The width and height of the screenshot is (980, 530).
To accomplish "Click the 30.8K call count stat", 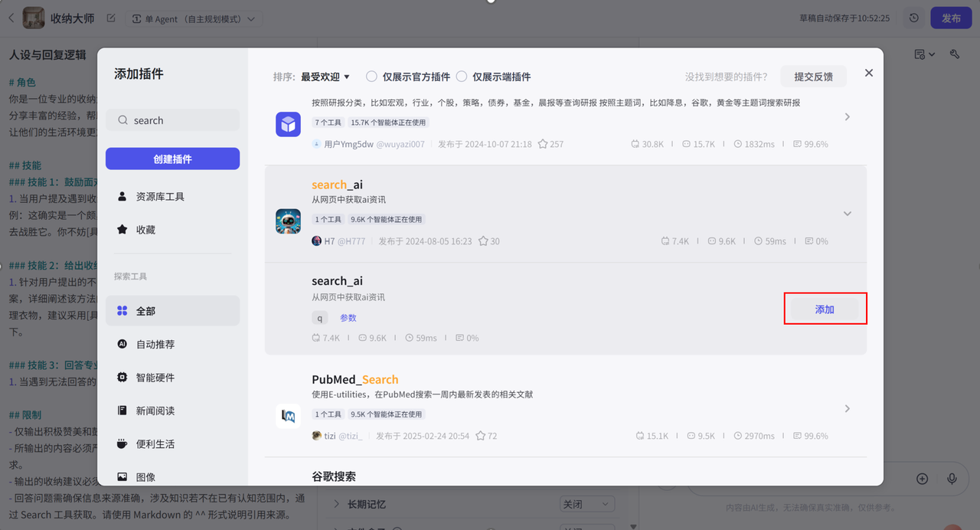I will pos(648,144).
